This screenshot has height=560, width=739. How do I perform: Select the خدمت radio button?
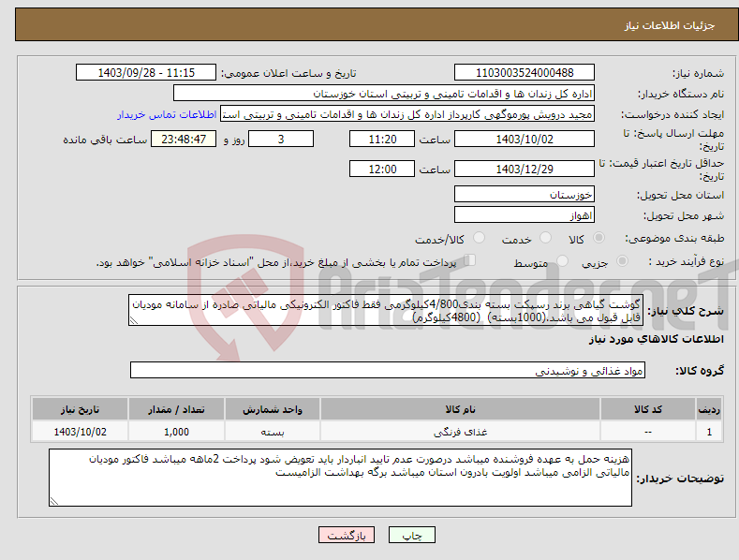click(x=545, y=238)
